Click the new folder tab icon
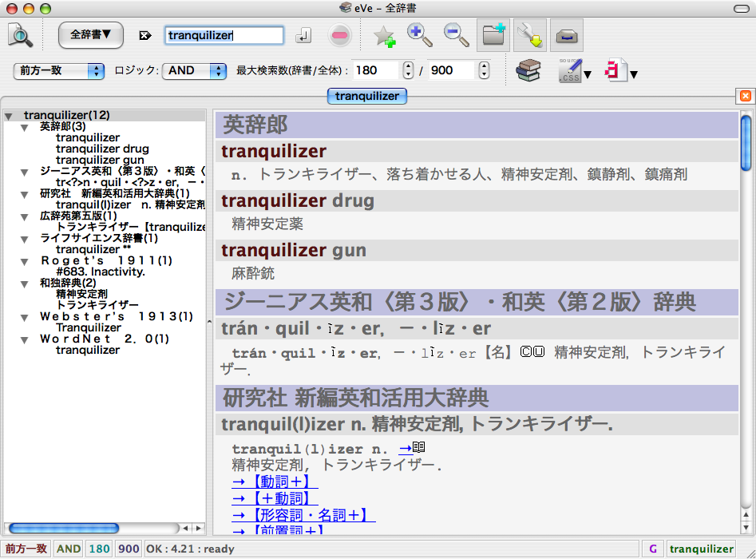756x559 pixels. 493,35
